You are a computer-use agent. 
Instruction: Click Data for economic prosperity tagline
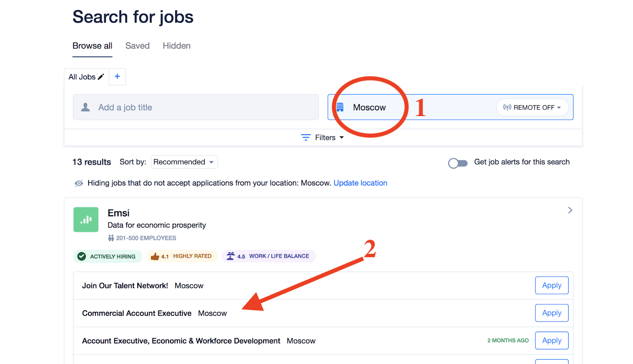tap(157, 225)
